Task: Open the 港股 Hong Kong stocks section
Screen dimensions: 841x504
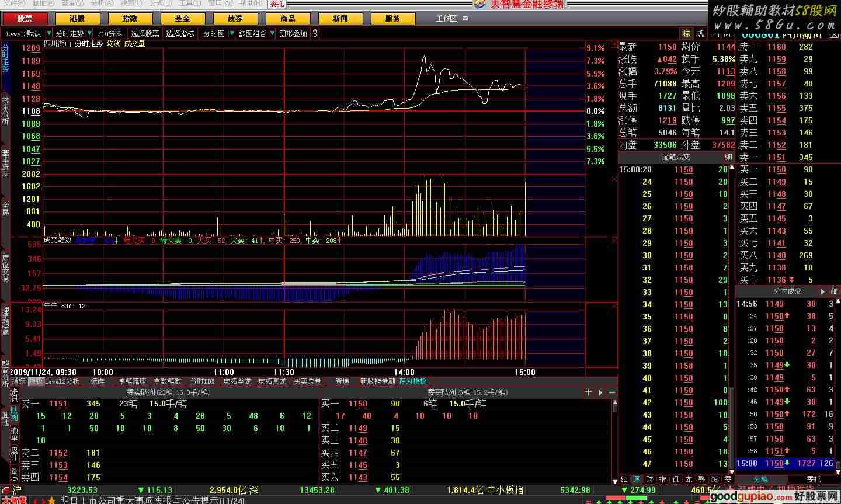Action: (78, 19)
